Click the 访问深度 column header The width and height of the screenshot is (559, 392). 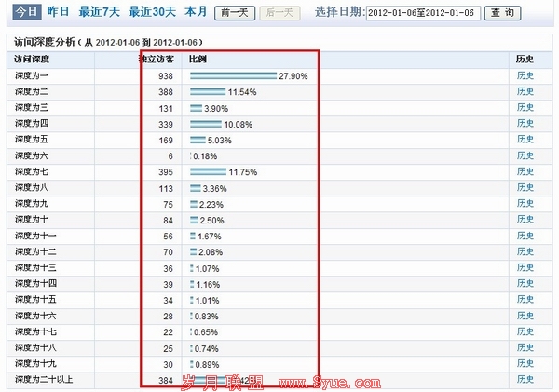point(34,60)
